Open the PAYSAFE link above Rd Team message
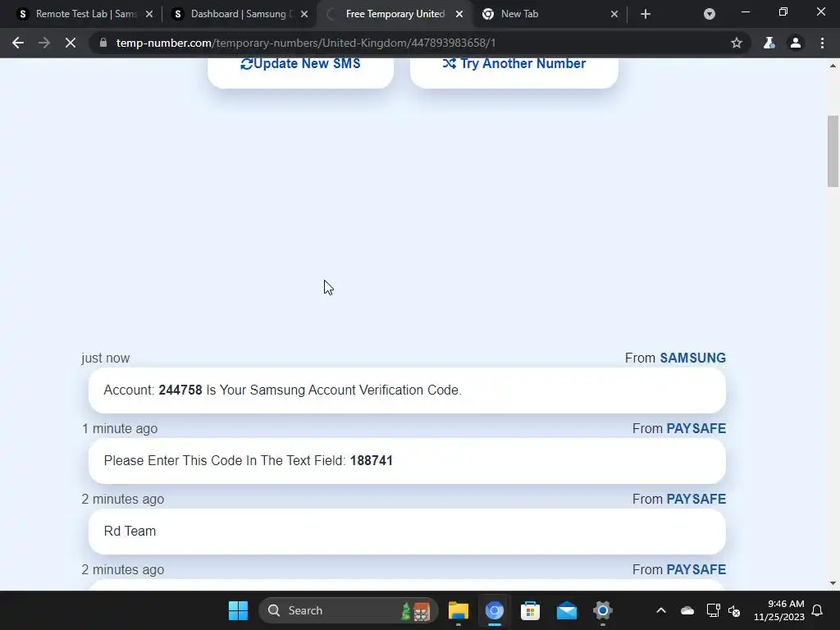 696,500
